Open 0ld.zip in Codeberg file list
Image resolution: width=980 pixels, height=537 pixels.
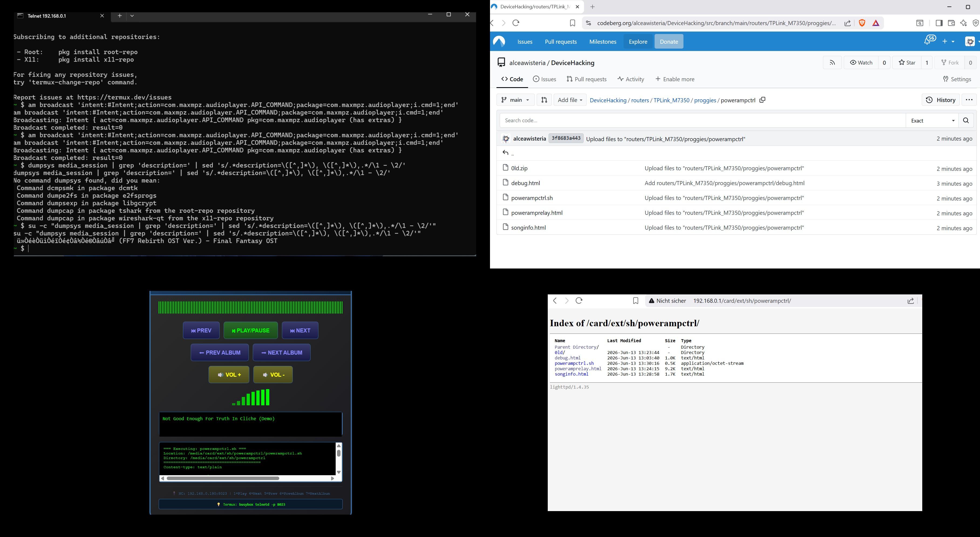[519, 169]
